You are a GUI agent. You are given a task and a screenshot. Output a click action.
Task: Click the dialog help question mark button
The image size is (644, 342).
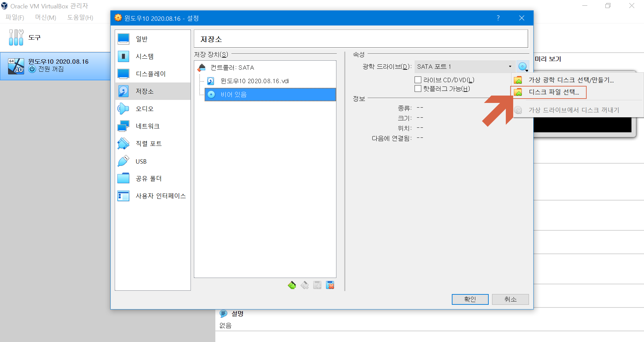pyautogui.click(x=498, y=18)
